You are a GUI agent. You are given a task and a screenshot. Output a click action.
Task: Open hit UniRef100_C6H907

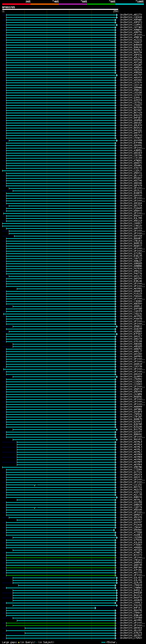(x=131, y=223)
